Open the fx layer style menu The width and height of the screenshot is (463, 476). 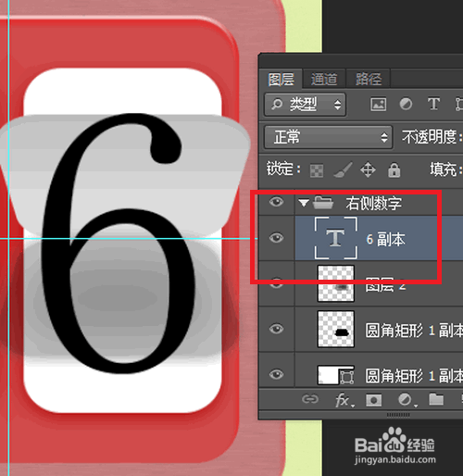[x=344, y=400]
